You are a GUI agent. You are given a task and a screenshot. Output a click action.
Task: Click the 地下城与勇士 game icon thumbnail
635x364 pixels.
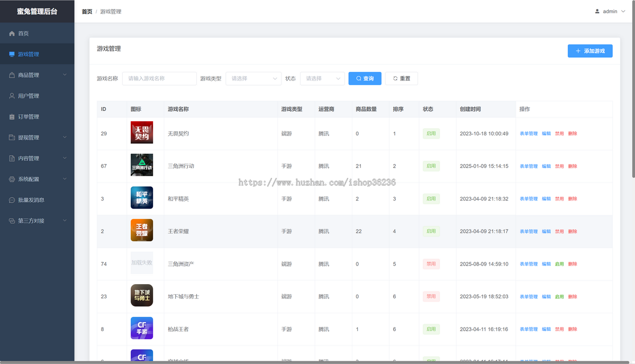tap(142, 295)
